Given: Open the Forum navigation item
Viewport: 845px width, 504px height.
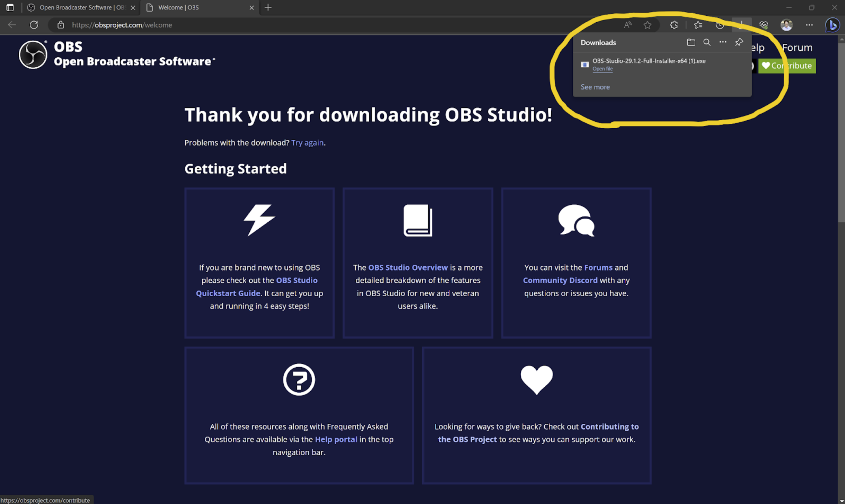Looking at the screenshot, I should coord(797,48).
